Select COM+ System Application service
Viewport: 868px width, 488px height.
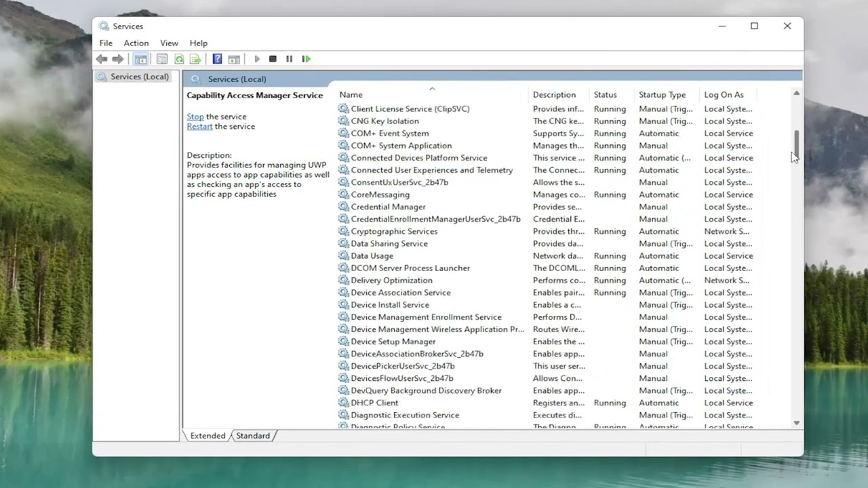[x=546, y=146]
